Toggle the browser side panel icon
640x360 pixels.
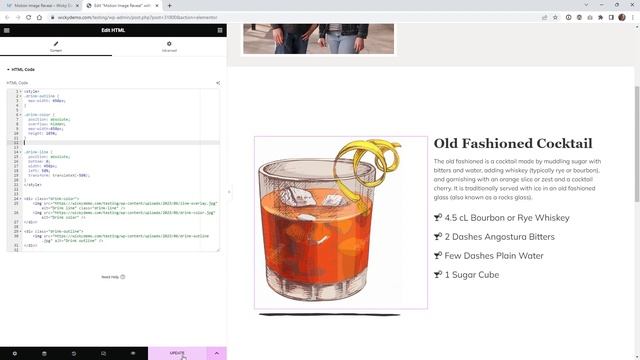pos(611,18)
